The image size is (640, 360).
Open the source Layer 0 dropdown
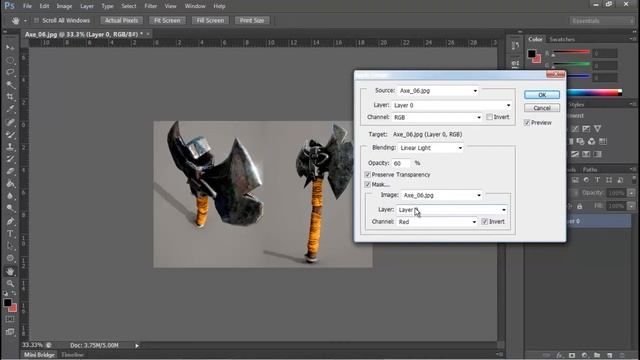tap(452, 105)
